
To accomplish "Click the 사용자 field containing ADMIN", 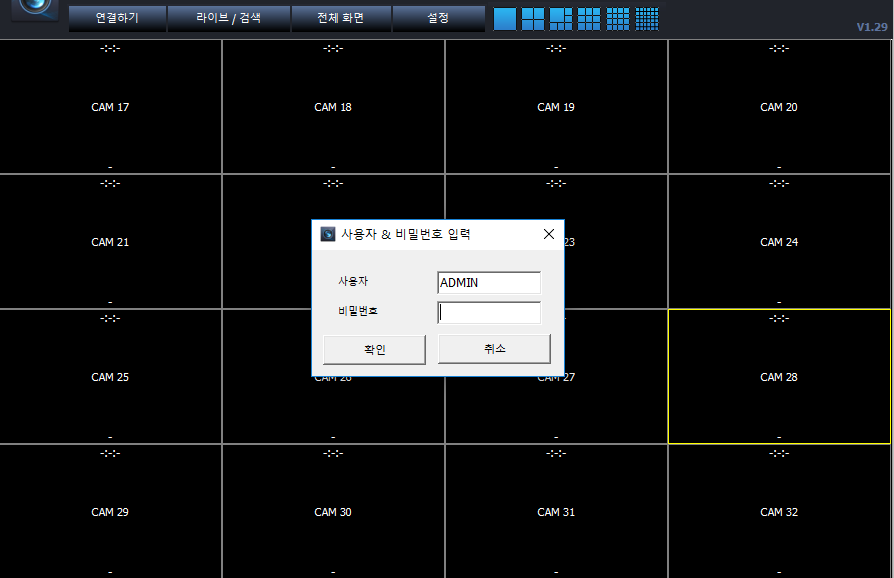I will coord(489,283).
